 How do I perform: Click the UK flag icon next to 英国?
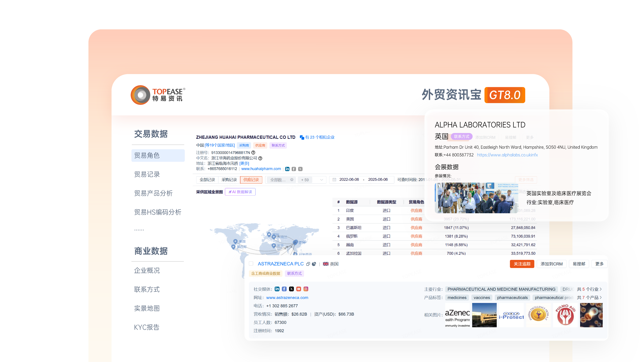pyautogui.click(x=326, y=264)
